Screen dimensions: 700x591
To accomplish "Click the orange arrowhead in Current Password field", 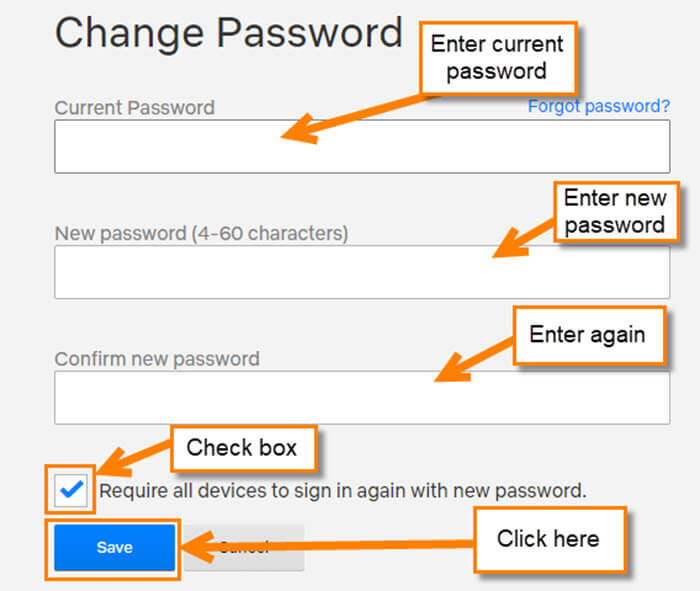I will point(300,129).
